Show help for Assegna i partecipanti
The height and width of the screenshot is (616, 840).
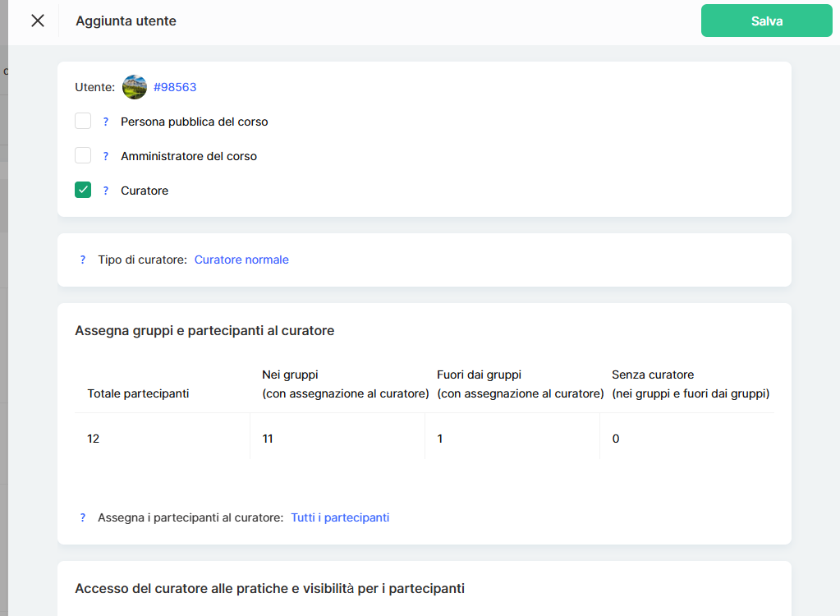tap(83, 517)
